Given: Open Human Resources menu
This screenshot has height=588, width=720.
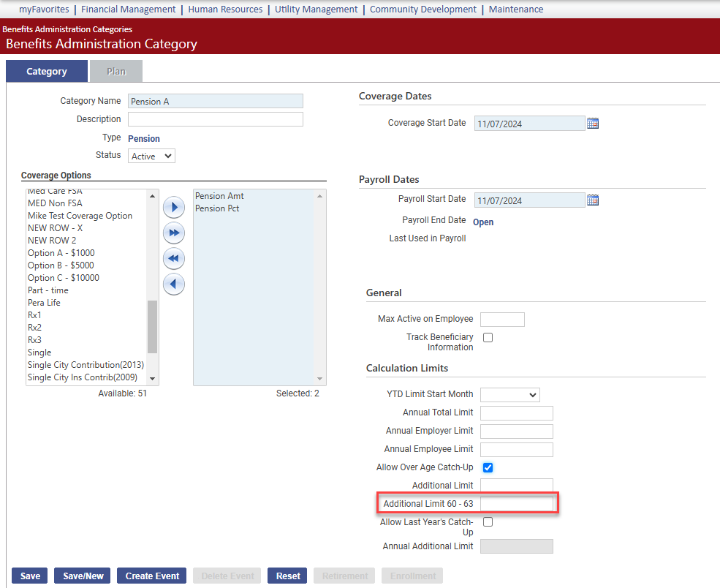Looking at the screenshot, I should click(225, 10).
